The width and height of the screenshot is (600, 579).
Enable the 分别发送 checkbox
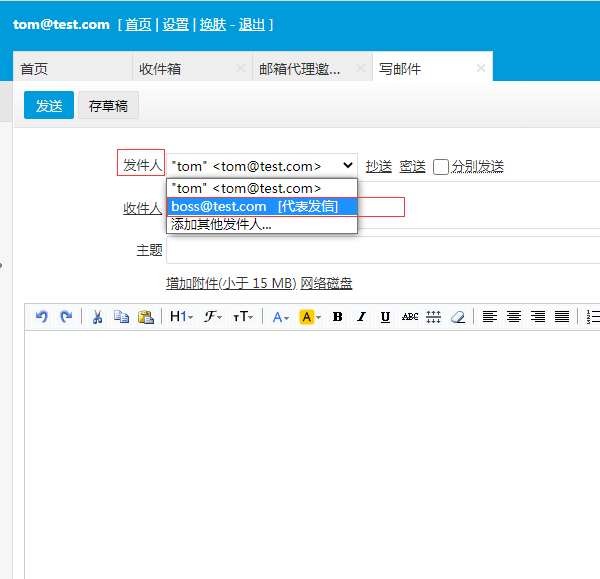click(440, 167)
